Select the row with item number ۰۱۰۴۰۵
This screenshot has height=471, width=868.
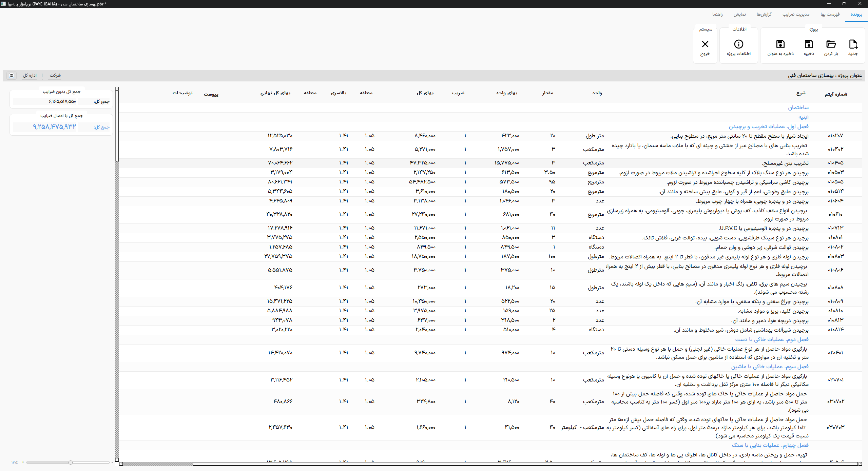[x=835, y=163]
